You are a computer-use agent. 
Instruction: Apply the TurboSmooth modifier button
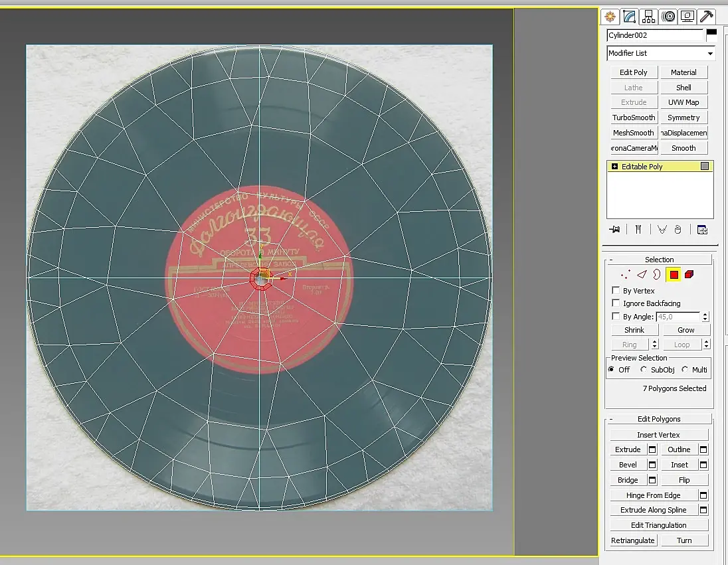tap(634, 118)
